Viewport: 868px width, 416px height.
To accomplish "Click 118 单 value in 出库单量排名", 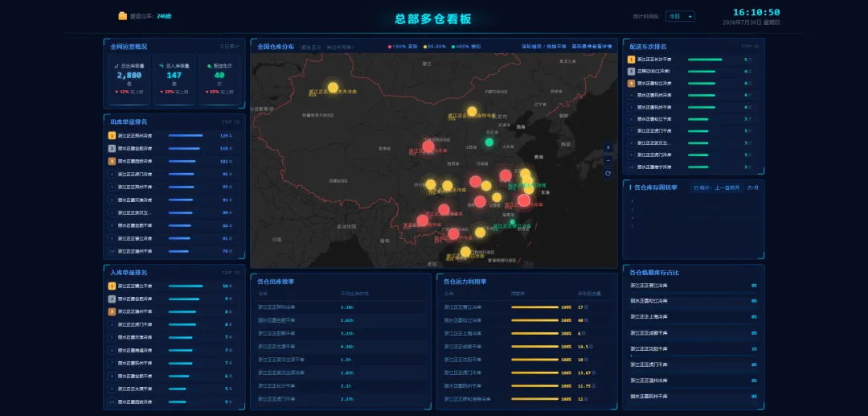I will point(227,148).
